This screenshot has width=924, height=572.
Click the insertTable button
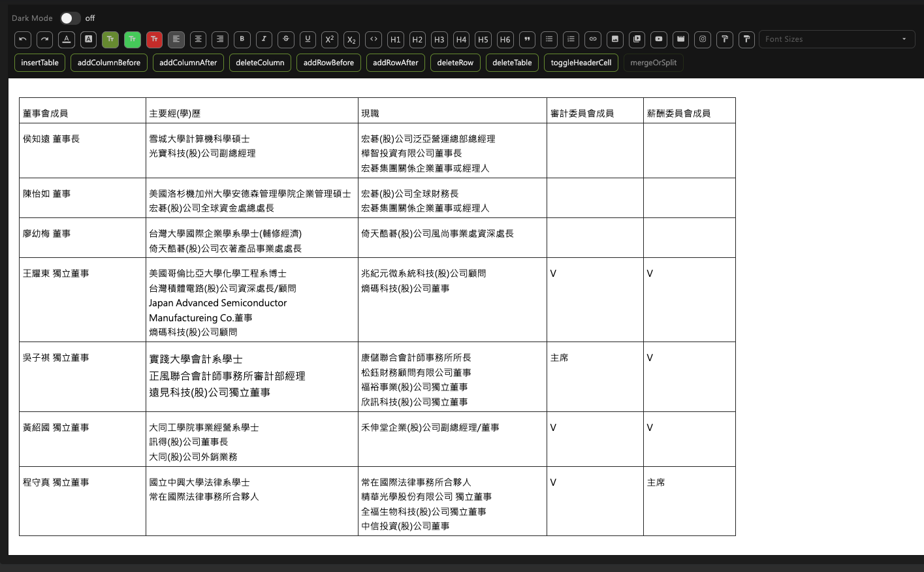(40, 63)
